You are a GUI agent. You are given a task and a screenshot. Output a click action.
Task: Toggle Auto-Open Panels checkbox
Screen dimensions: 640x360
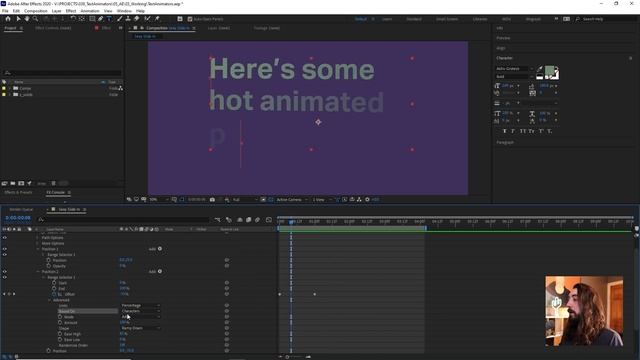[x=190, y=19]
